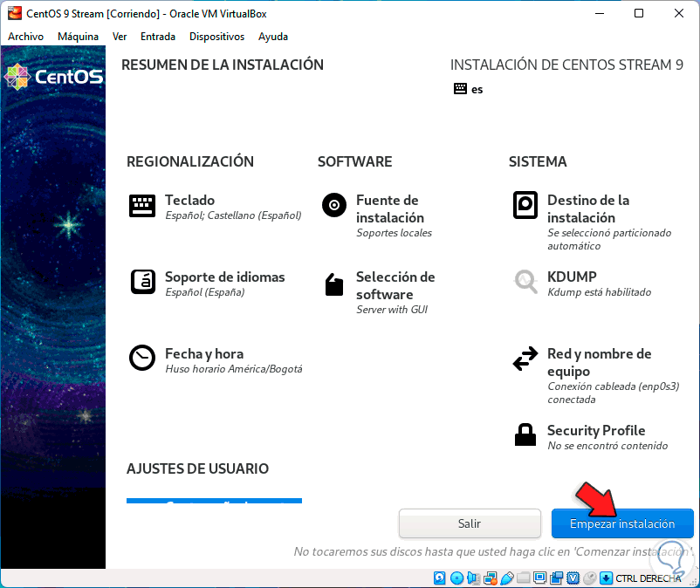The width and height of the screenshot is (700, 588).
Task: Click 'Conexión cableada (enp0s3) conectada' text
Action: (614, 393)
